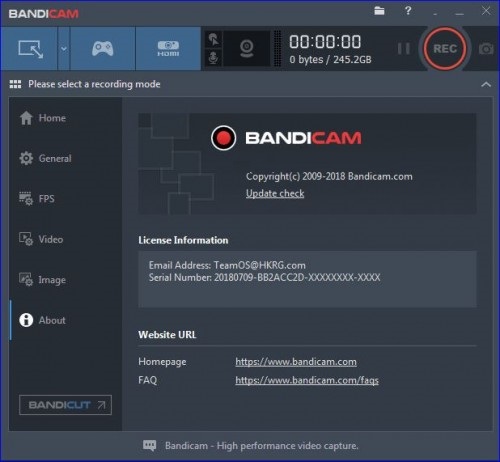
Task: Click the pause recording button
Action: pos(404,49)
